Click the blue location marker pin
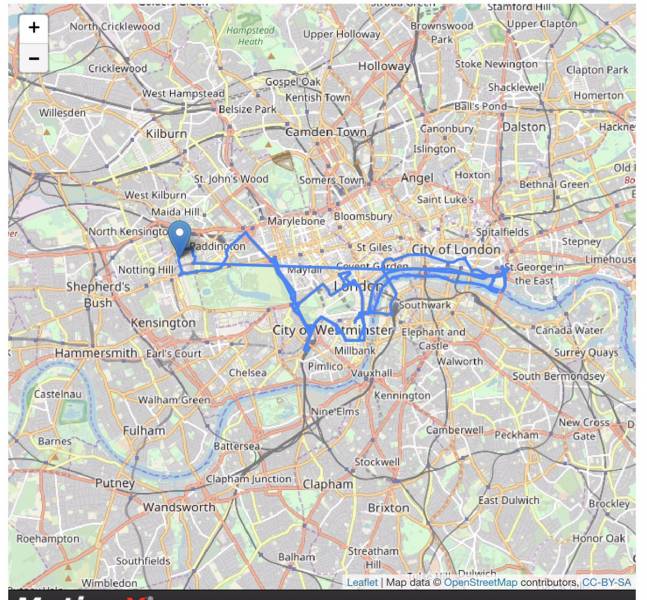The height and width of the screenshot is (600, 647). point(180,239)
